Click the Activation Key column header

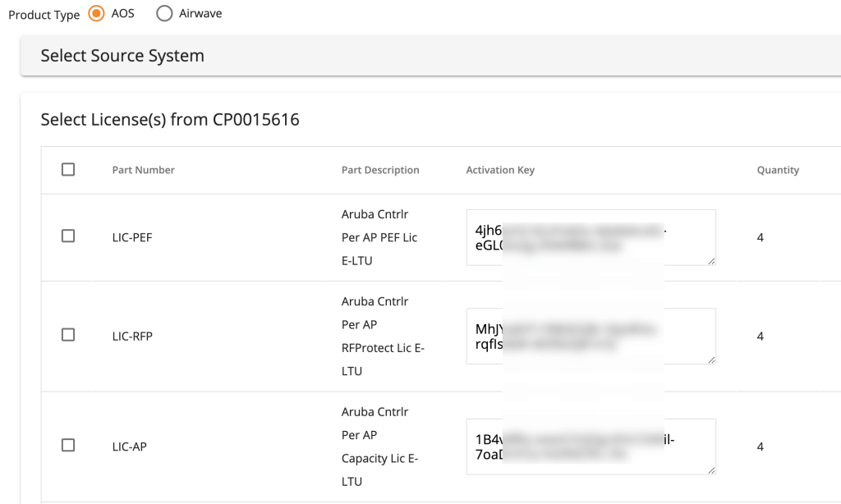pyautogui.click(x=500, y=170)
